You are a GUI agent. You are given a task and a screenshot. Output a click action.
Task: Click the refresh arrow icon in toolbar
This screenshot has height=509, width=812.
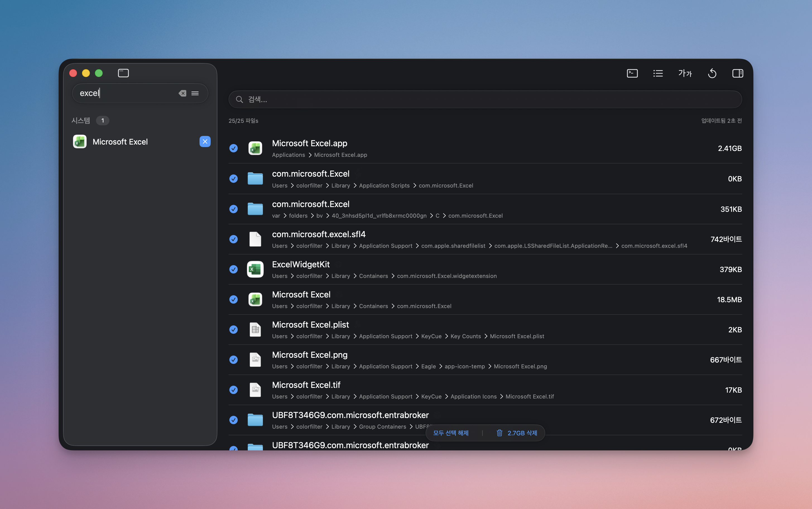pos(712,73)
